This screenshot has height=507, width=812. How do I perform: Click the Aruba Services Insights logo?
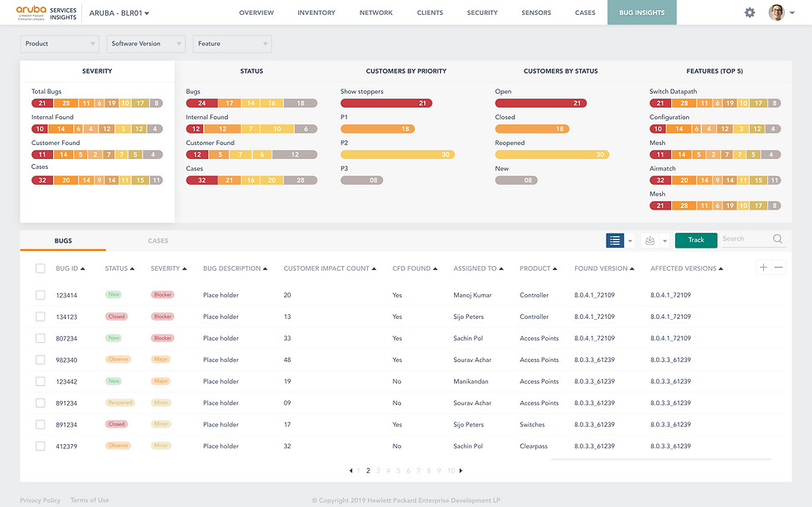tap(46, 12)
